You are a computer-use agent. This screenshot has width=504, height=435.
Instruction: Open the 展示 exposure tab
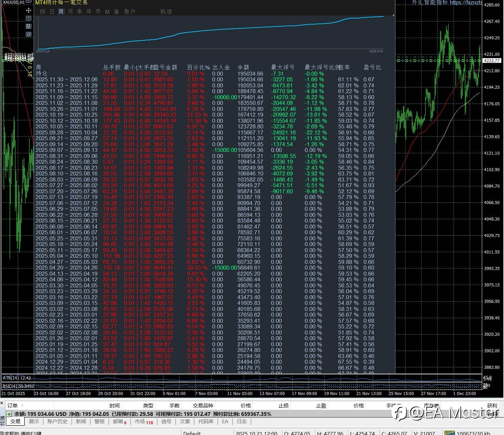click(x=34, y=422)
